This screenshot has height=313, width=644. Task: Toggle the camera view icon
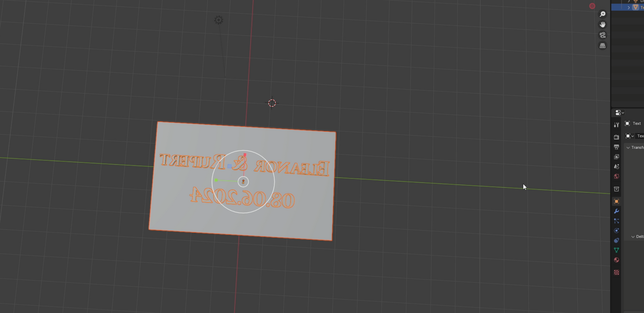603,35
